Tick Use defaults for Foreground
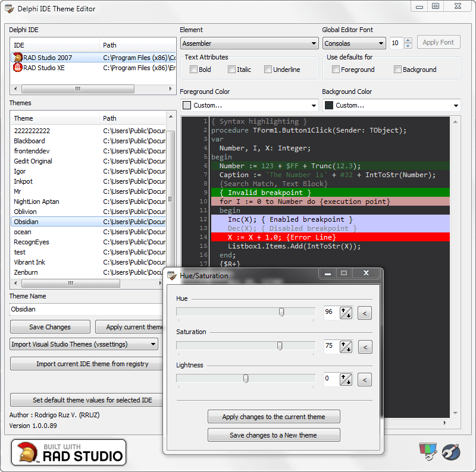476x472 pixels. [x=336, y=70]
